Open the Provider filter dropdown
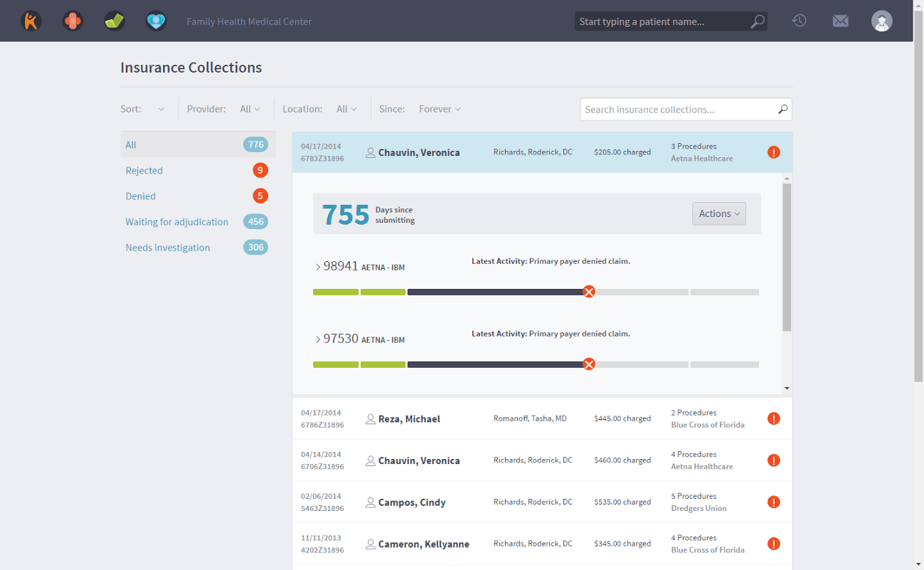Viewport: 924px width, 570px height. [x=250, y=110]
